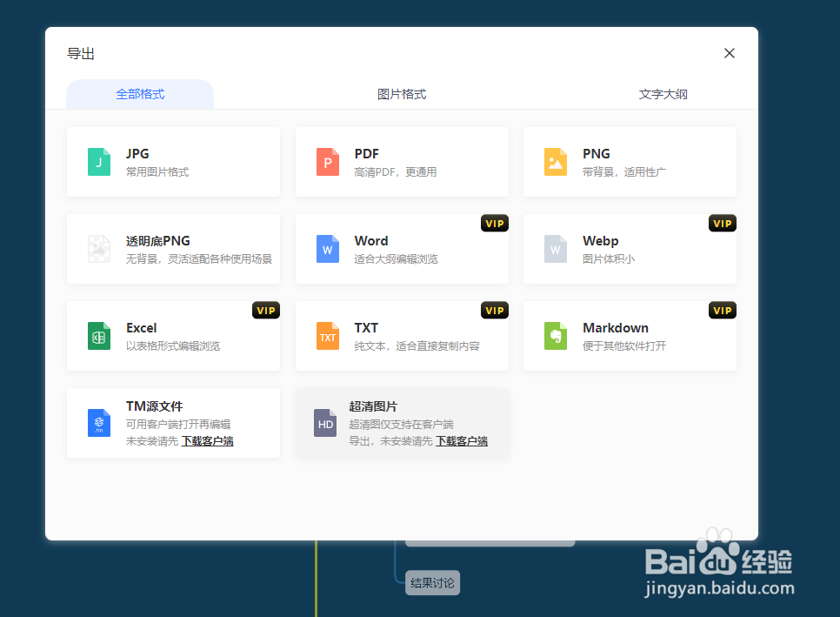Open 下载客户端 link under 超清图片

(462, 441)
